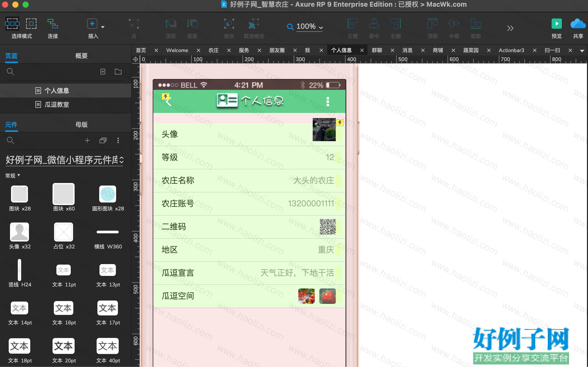
Task: Click the add folder icon
Action: point(118,72)
